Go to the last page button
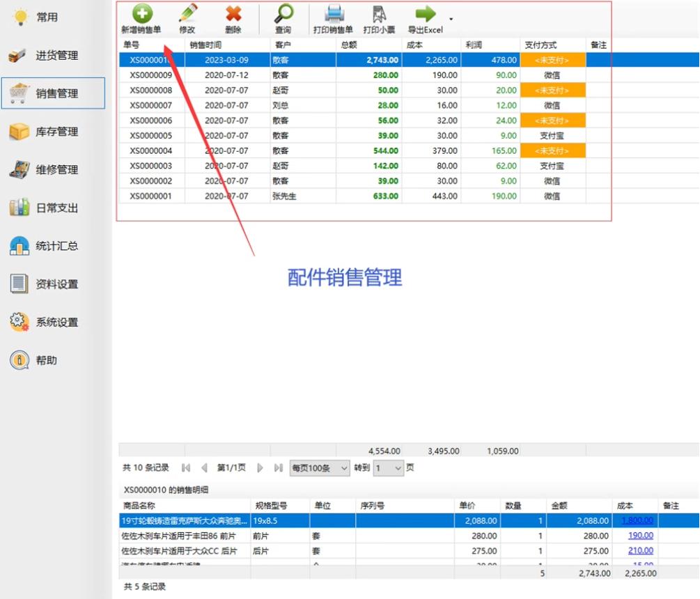 [279, 468]
